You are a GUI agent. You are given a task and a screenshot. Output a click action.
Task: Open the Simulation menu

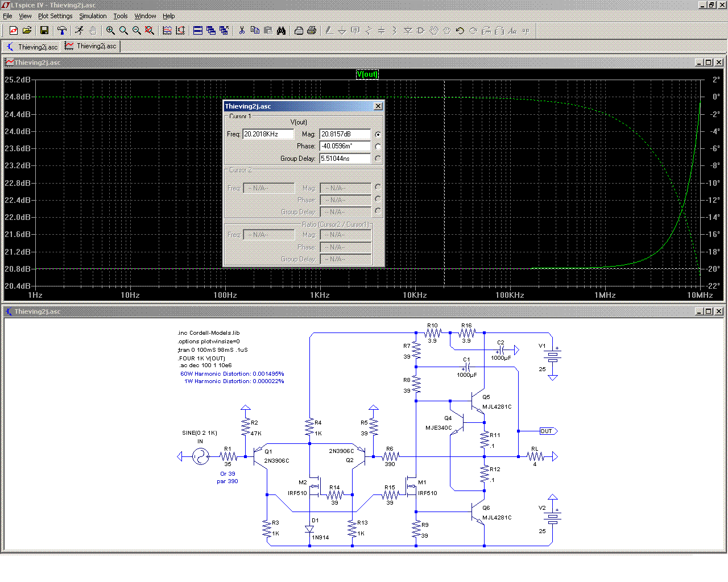click(93, 16)
